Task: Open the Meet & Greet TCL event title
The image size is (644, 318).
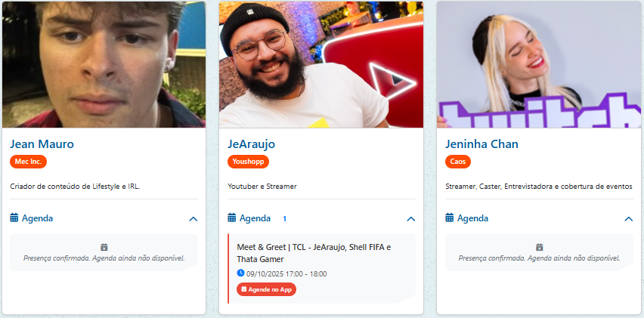Action: pos(314,253)
